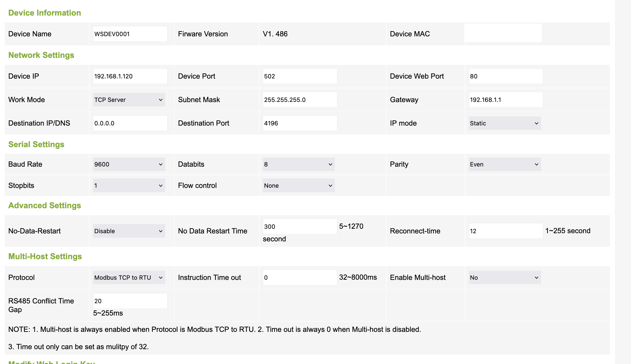The height and width of the screenshot is (364, 631).
Task: Select the Subnet Mask input field
Action: click(x=300, y=100)
